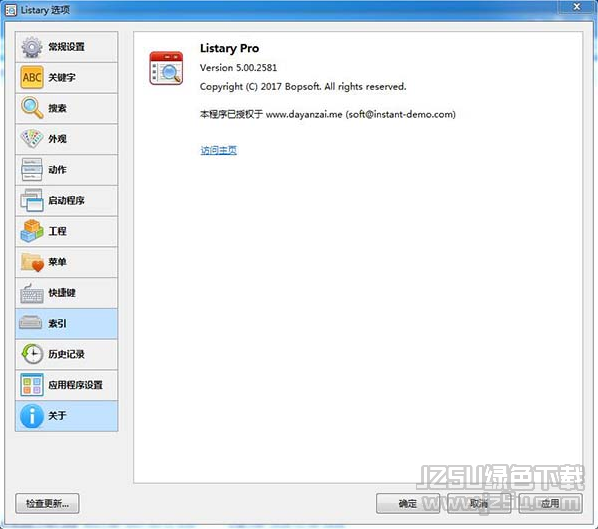Select the ABC 关键字 icon

tap(32, 77)
